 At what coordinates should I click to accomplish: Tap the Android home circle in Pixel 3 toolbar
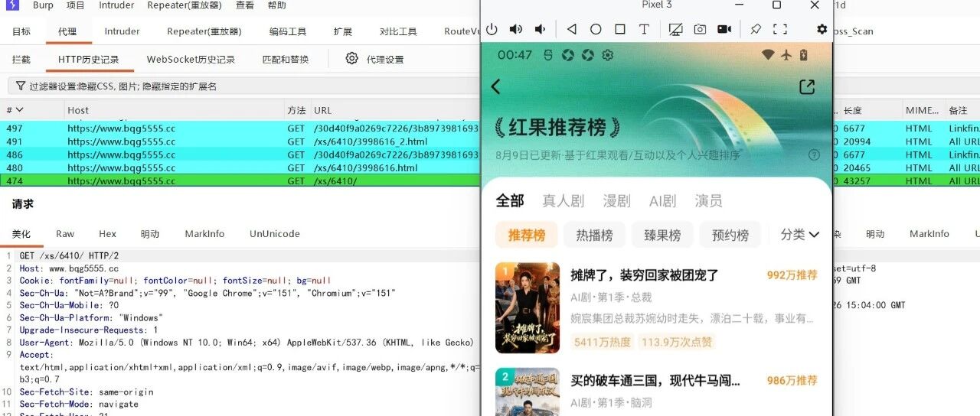coord(596,29)
